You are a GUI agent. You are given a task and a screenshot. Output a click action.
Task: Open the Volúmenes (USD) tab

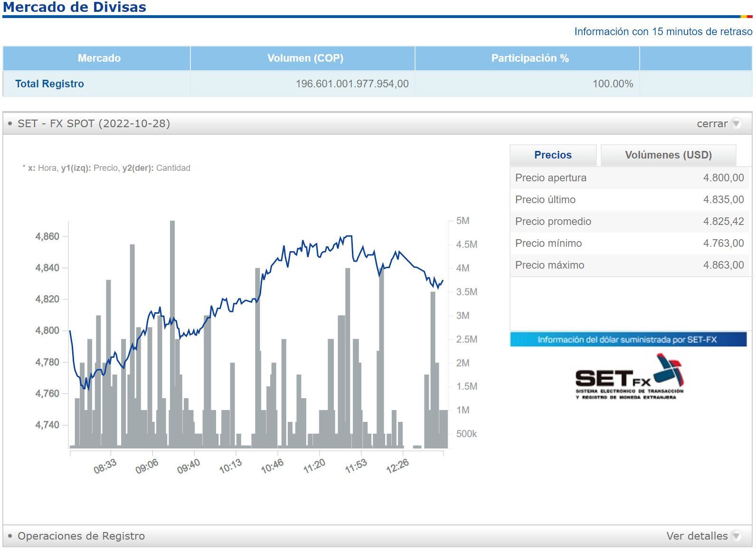[x=668, y=155]
